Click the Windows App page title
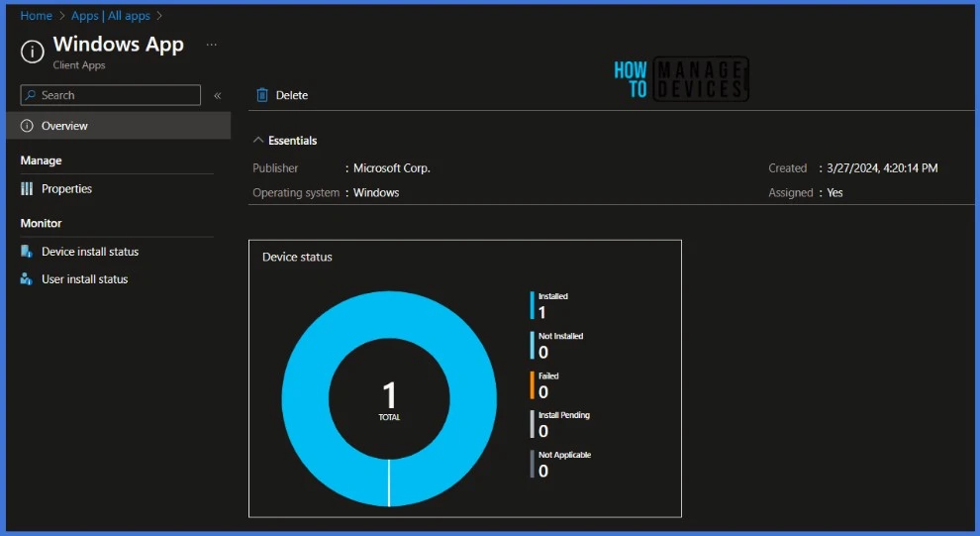Viewport: 980px width, 536px height. click(118, 45)
